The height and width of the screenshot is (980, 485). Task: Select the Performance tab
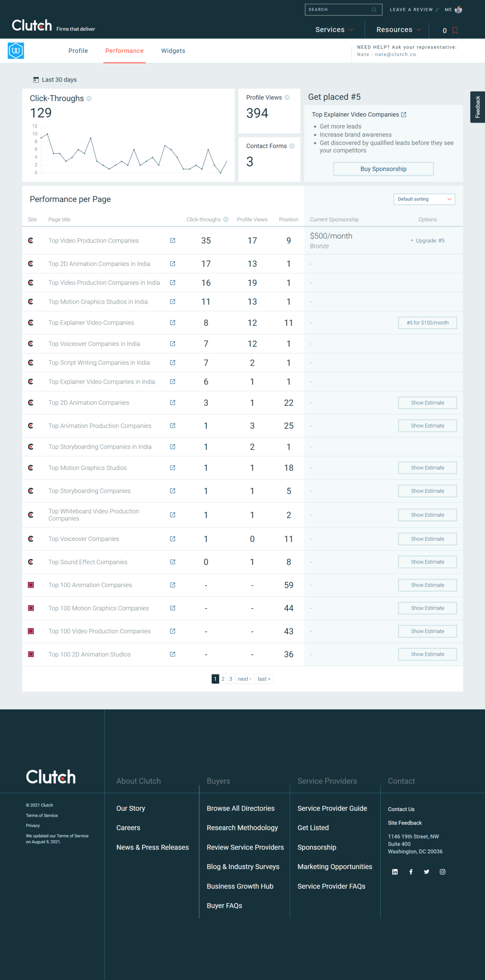pyautogui.click(x=125, y=51)
